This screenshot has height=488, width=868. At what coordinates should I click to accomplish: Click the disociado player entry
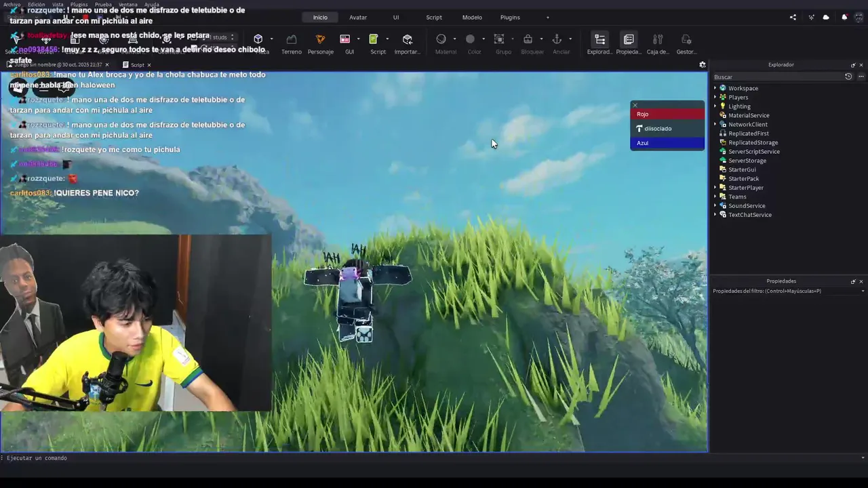[x=667, y=129]
